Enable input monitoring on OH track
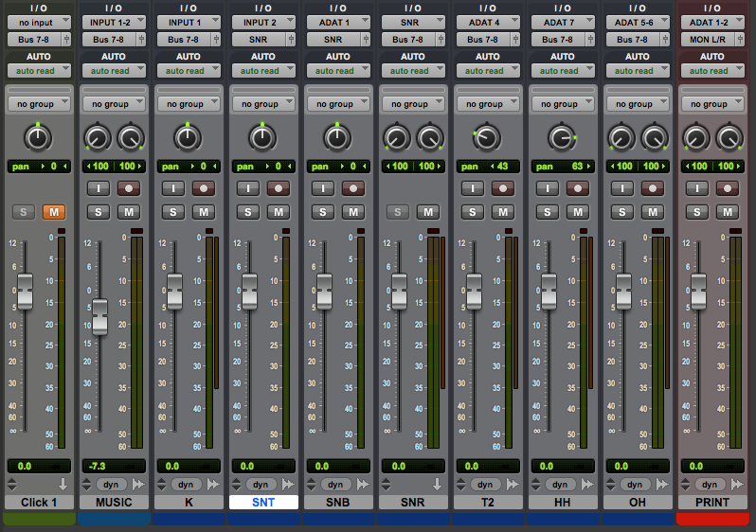This screenshot has width=756, height=532. 622,188
